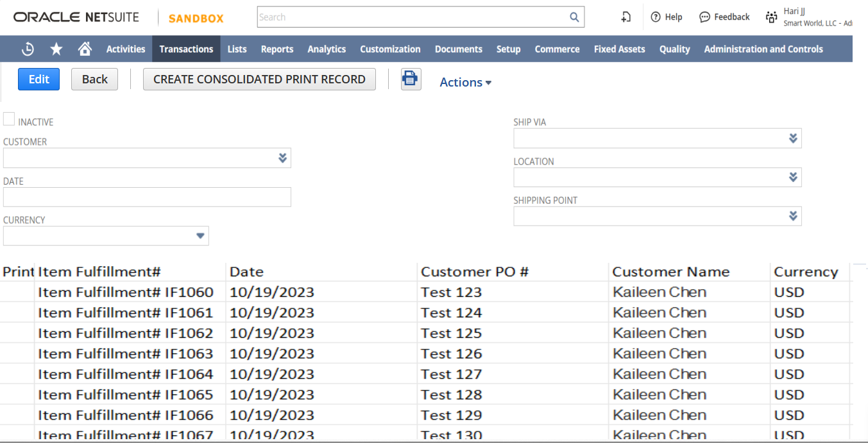Click the Edit button
Viewport: 868px width, 443px height.
tap(38, 79)
